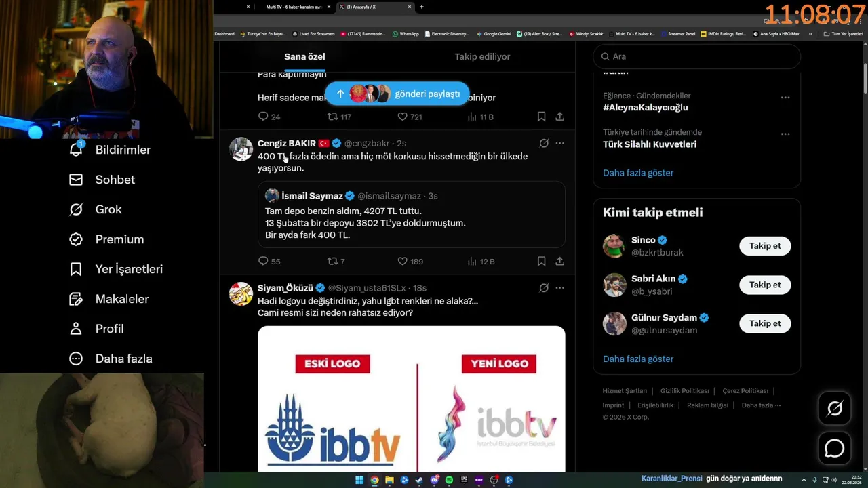
Task: More options for #AleynaKalaycıoğlu trend
Action: pos(785,97)
